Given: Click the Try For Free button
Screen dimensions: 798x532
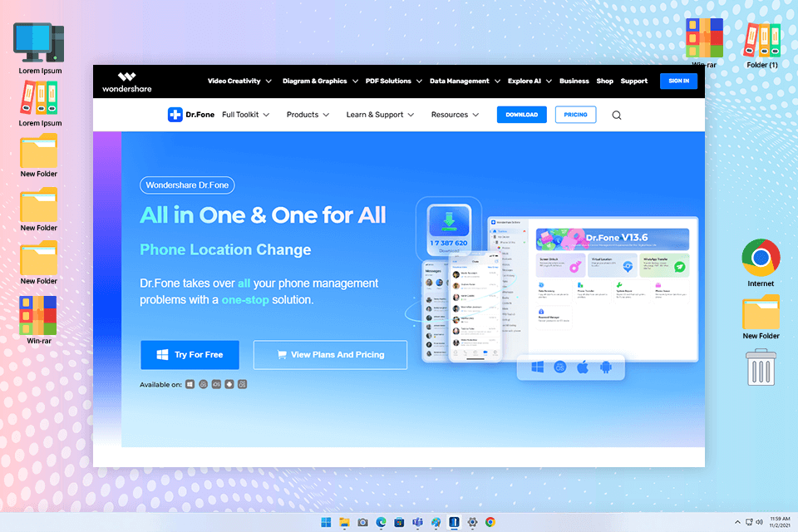Looking at the screenshot, I should point(190,355).
